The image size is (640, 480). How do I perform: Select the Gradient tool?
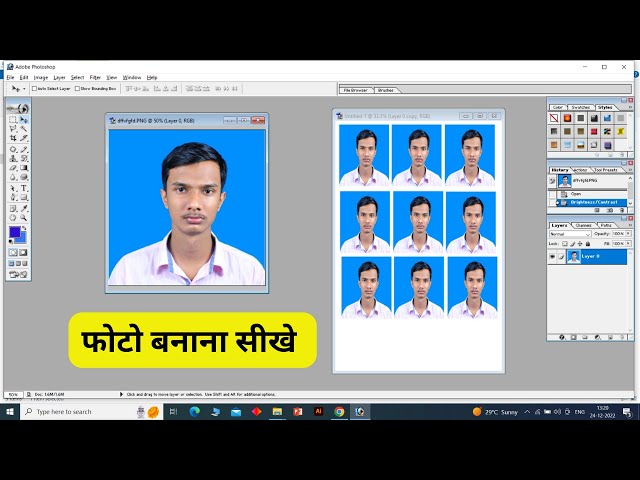click(24, 168)
